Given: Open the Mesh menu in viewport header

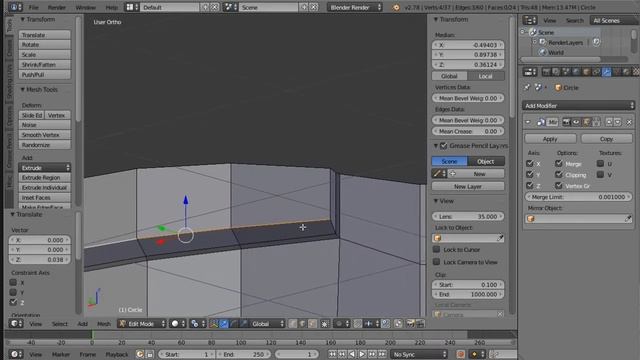Looking at the screenshot, I should coord(104,324).
